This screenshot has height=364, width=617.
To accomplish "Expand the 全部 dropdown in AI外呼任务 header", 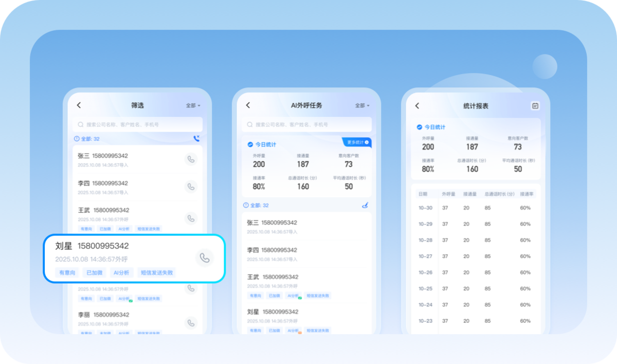I will pos(362,105).
